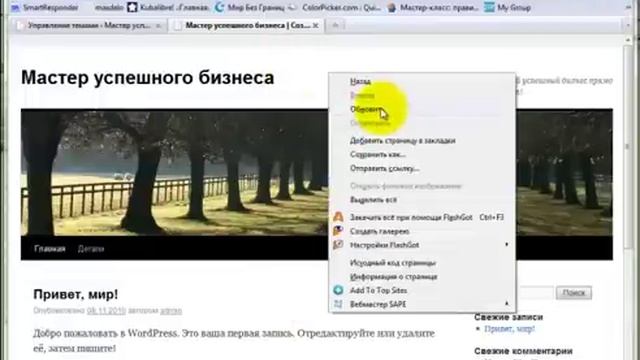Image resolution: width=640 pixels, height=360 pixels.
Task: Open Привет, мир! under Свежие записи
Action: pos(509,329)
